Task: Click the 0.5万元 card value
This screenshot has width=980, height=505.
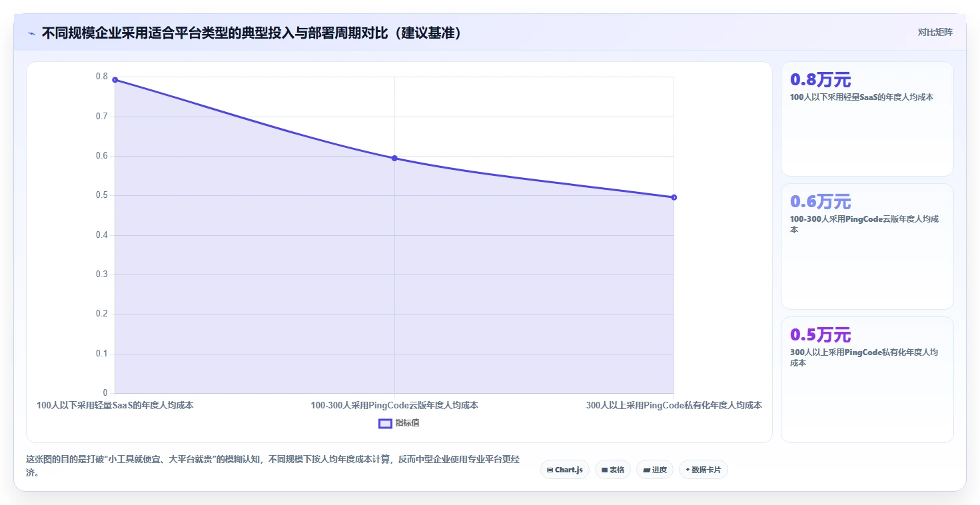Action: click(820, 335)
